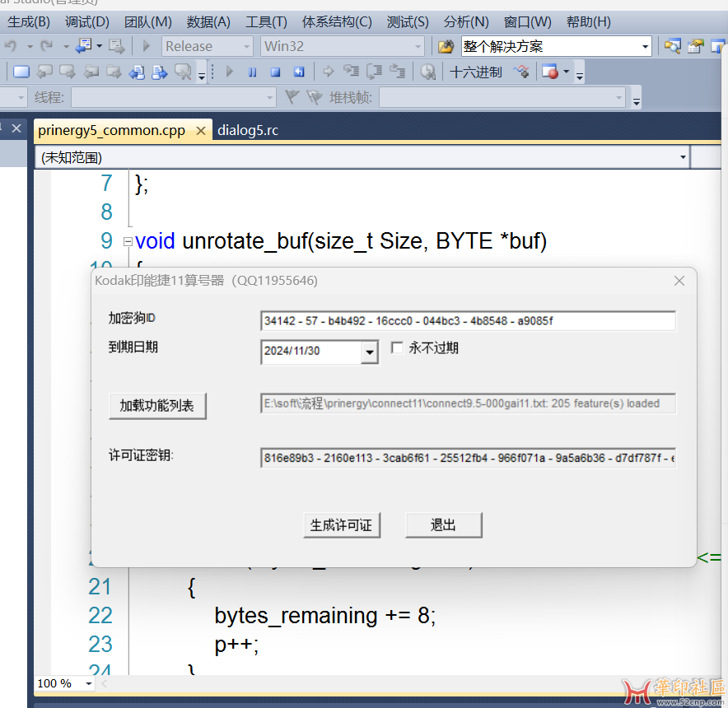Open the 调试(D) menu
The height and width of the screenshot is (708, 728).
(87, 22)
